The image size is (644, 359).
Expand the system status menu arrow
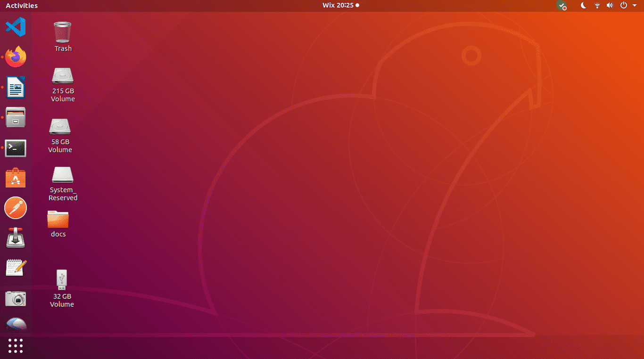click(x=634, y=5)
